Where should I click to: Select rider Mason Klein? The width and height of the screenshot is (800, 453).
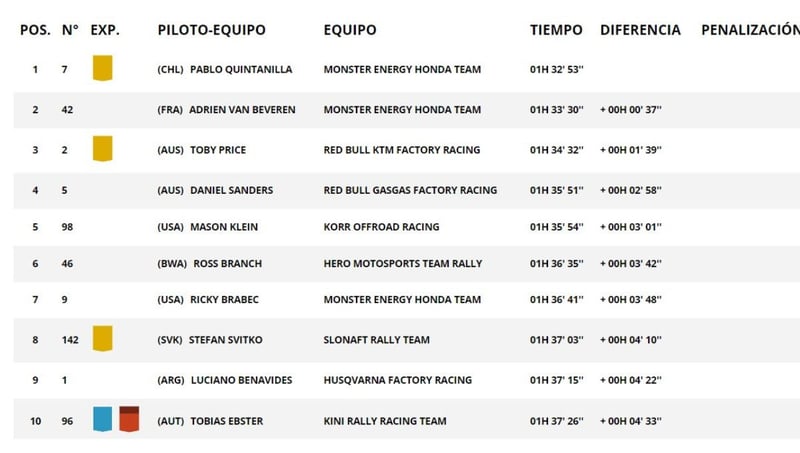coord(223,227)
